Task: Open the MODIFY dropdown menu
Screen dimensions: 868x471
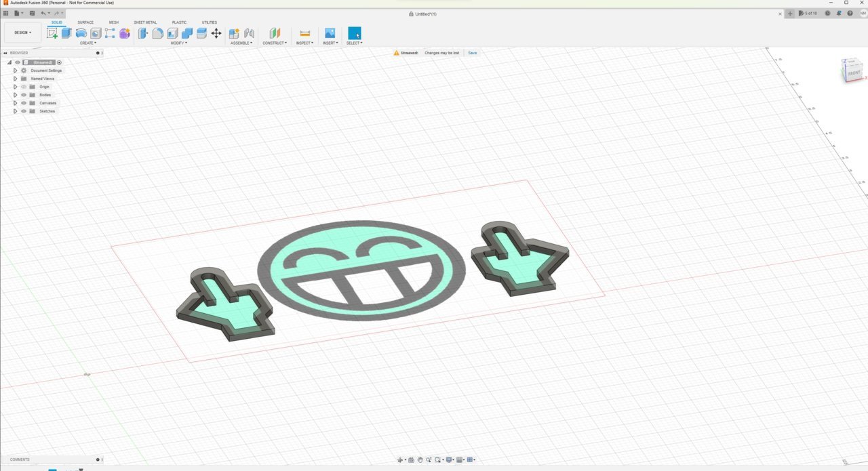Action: 179,43
